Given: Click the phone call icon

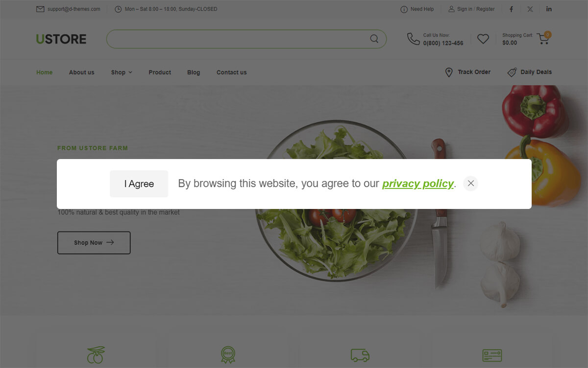Looking at the screenshot, I should point(413,39).
